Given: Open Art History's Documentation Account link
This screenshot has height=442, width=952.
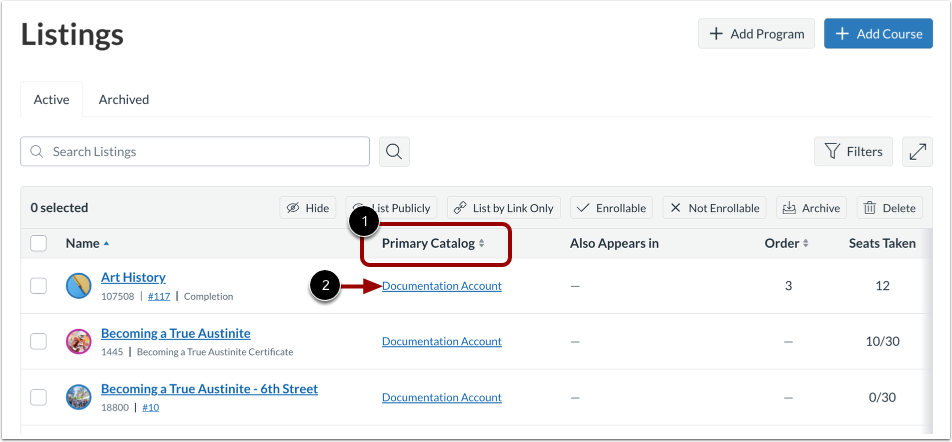Looking at the screenshot, I should click(x=442, y=286).
